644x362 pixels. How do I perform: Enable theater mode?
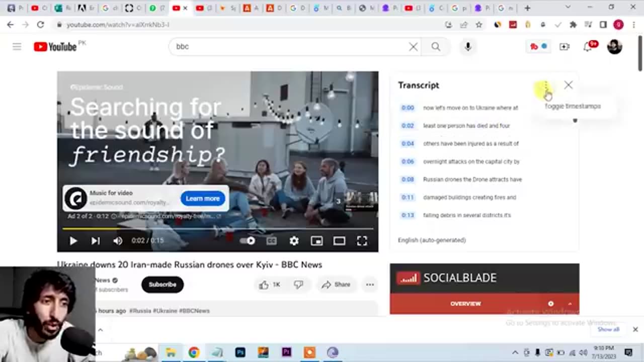pyautogui.click(x=339, y=241)
